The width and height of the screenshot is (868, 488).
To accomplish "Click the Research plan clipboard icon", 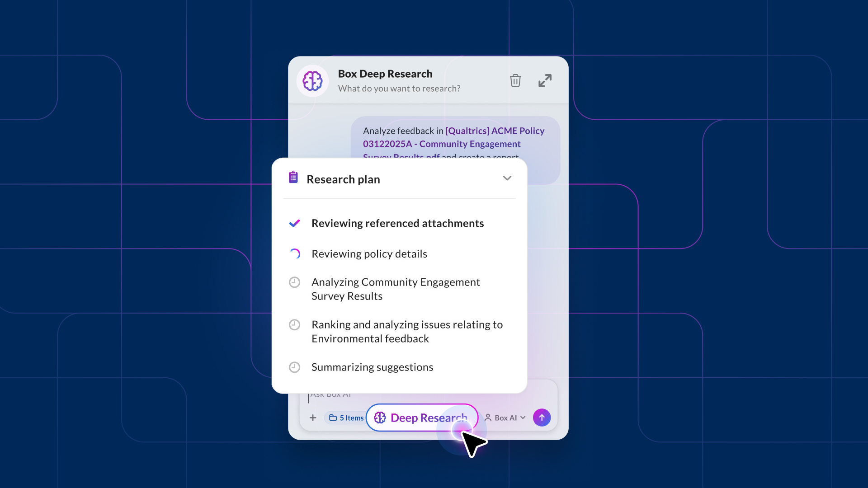I will (293, 178).
